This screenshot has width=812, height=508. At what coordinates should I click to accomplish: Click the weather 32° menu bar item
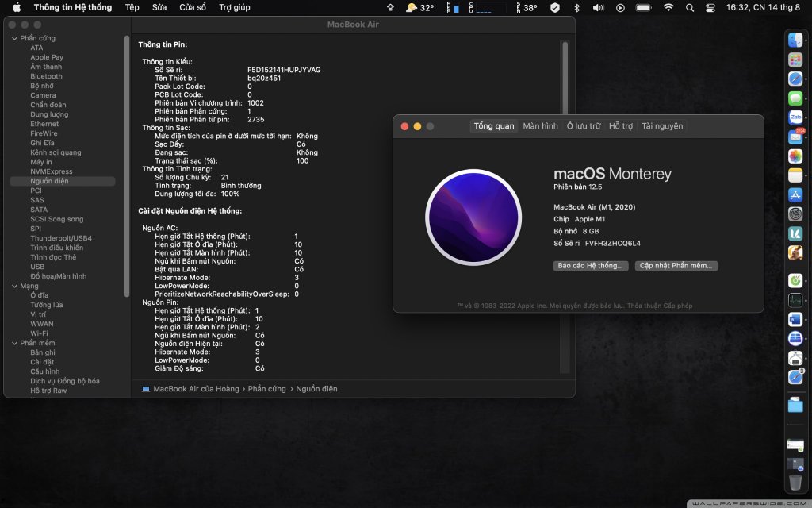[419, 7]
